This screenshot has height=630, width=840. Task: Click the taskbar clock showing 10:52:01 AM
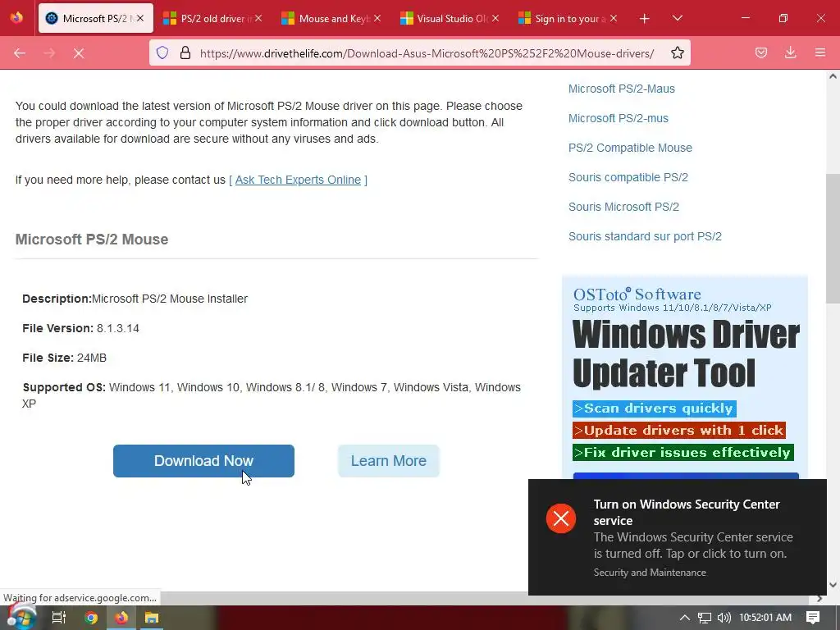click(765, 618)
